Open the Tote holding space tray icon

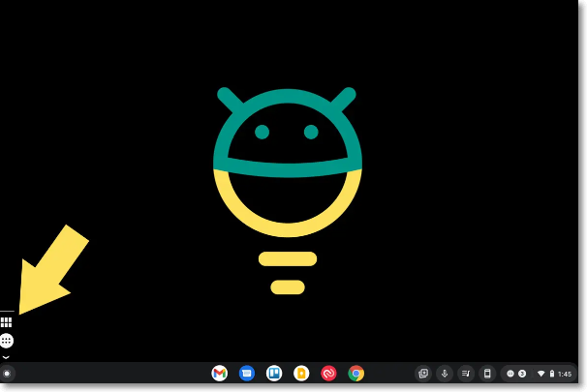(423, 374)
